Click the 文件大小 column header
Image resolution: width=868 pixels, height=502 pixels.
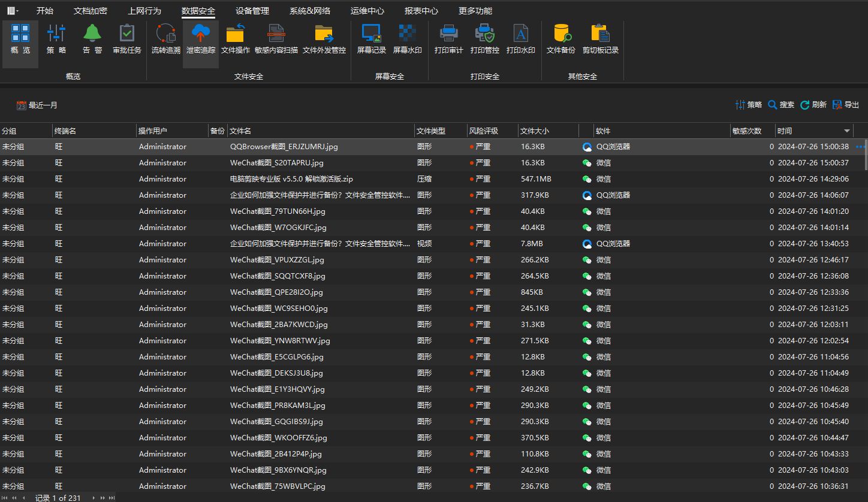coord(548,131)
